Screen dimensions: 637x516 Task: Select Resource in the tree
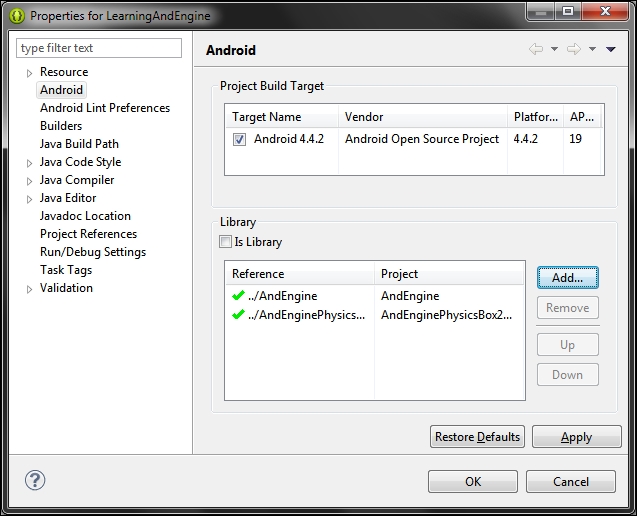(64, 72)
